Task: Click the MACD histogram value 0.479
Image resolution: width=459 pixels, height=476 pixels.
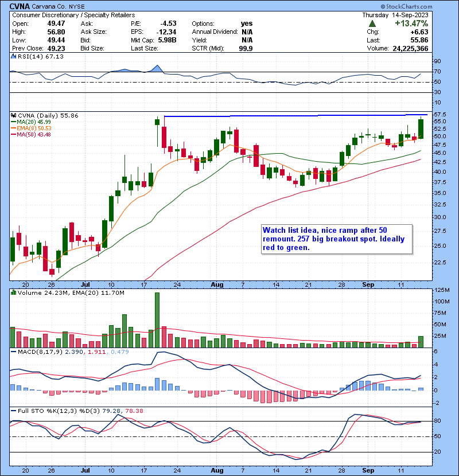Action: tap(120, 352)
